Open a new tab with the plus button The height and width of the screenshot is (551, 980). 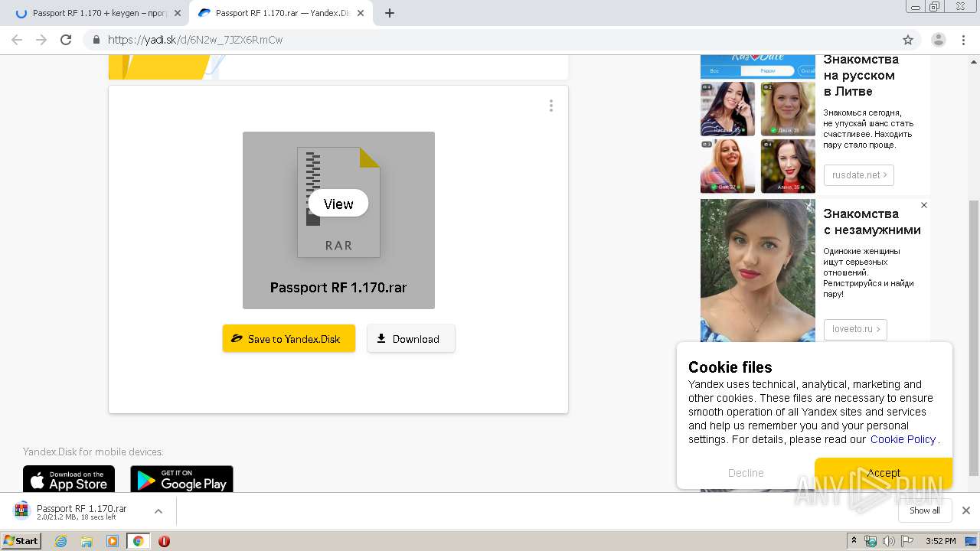pos(390,13)
